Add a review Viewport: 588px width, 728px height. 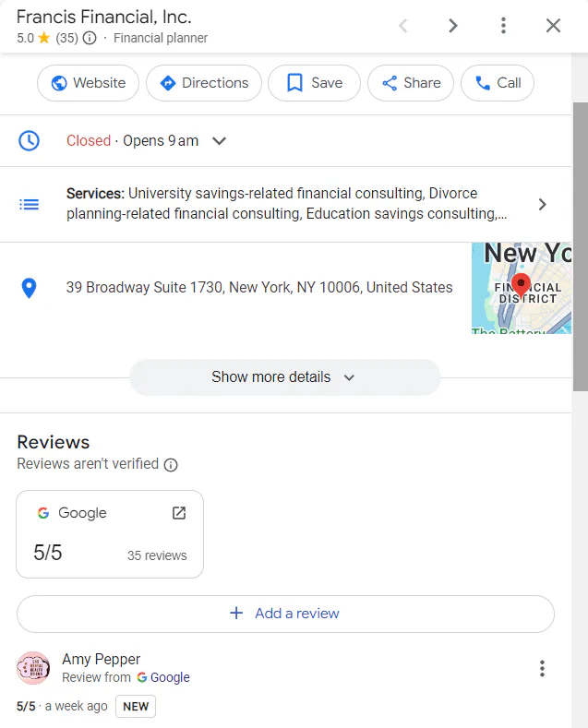click(285, 614)
